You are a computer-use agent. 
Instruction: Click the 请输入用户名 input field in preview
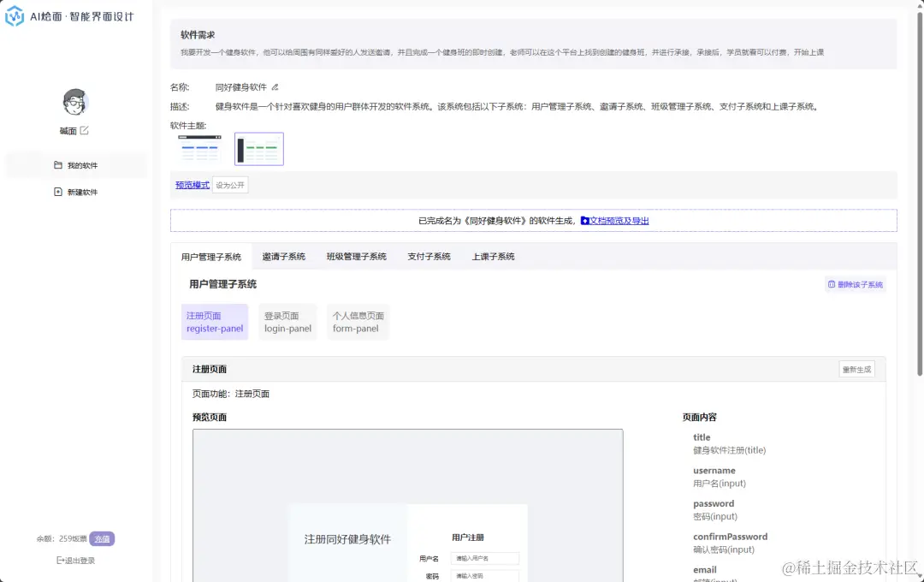[x=485, y=557]
